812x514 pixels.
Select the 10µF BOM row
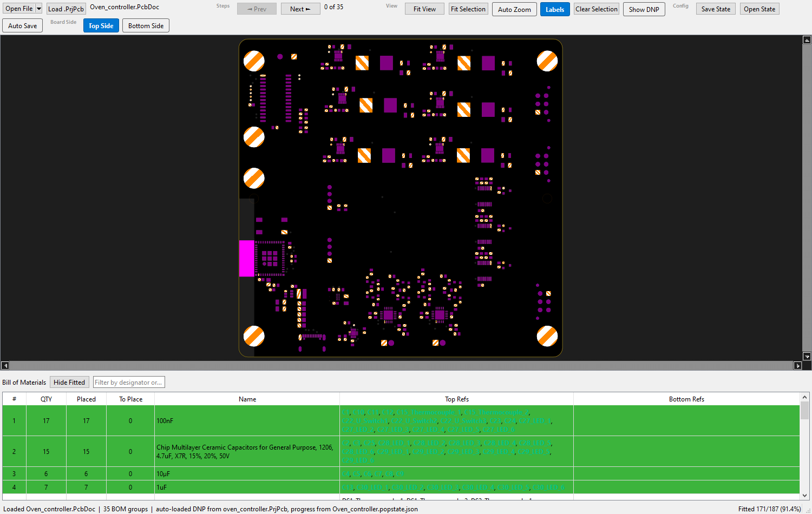point(401,473)
